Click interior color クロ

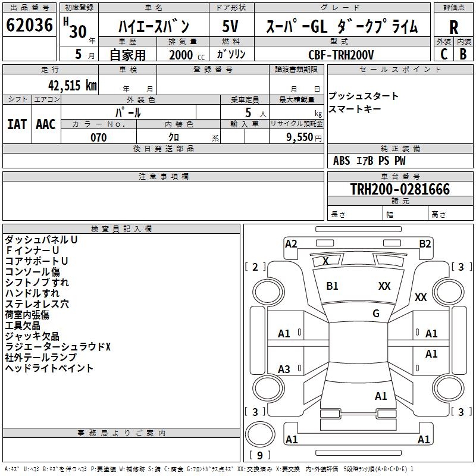pyautogui.click(x=174, y=137)
